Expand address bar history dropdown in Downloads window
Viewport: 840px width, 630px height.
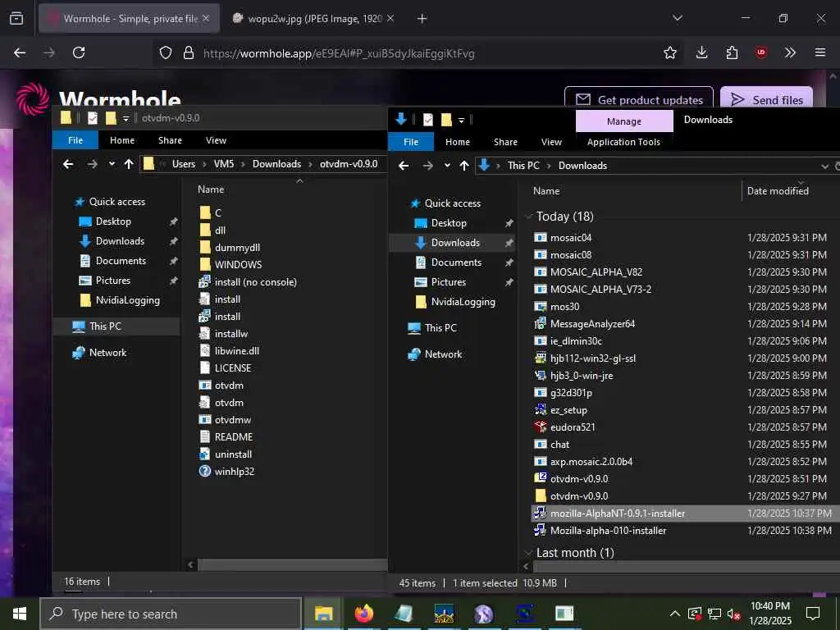[824, 166]
